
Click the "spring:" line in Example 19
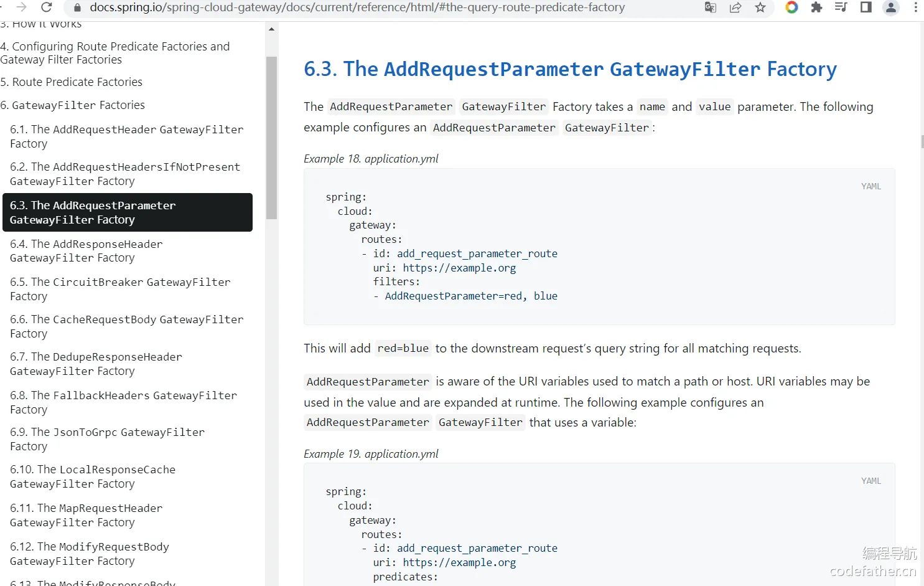[x=346, y=491]
